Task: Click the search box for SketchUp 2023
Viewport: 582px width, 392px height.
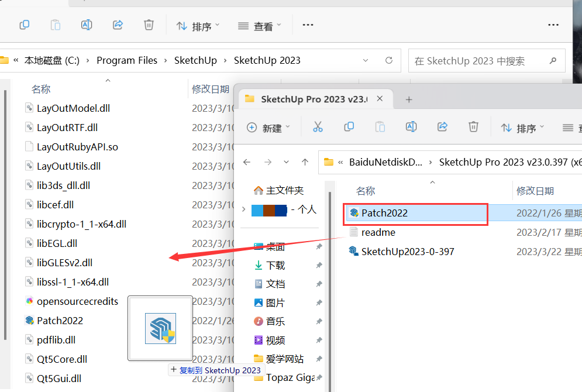Action: pyautogui.click(x=480, y=61)
